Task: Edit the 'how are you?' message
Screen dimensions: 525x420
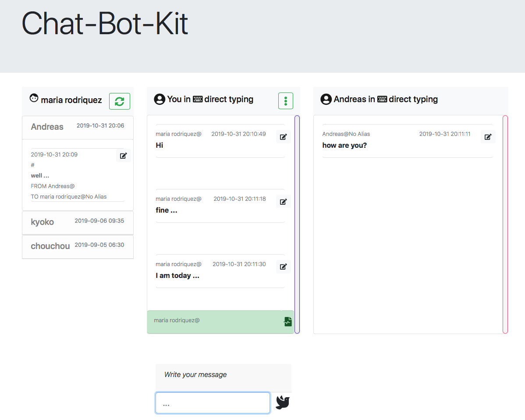Action: 488,137
